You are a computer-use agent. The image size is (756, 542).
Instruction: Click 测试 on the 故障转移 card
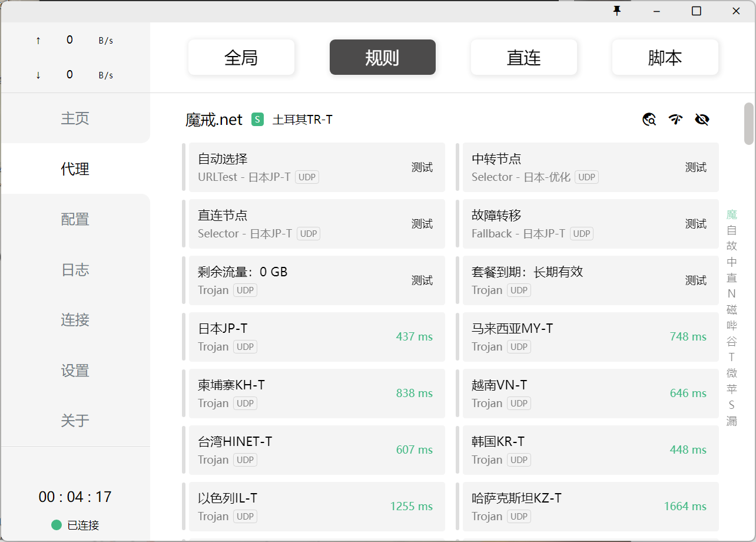[696, 224]
